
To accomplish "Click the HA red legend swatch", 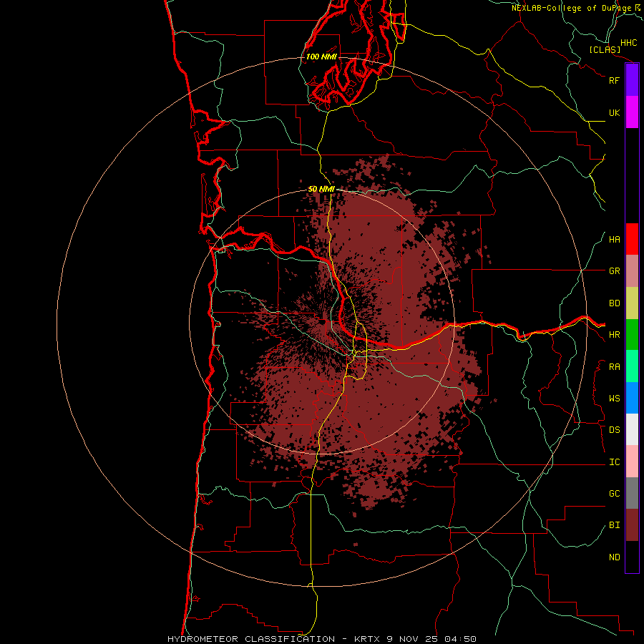I will tap(632, 239).
